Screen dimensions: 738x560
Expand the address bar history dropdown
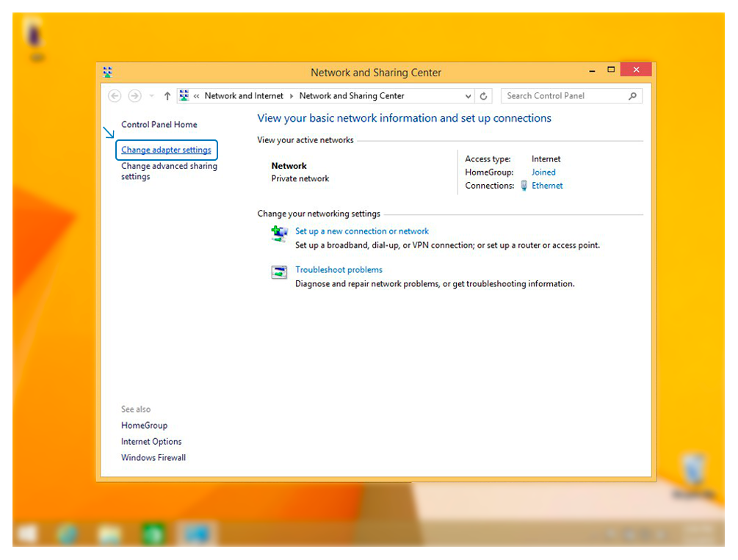[468, 96]
